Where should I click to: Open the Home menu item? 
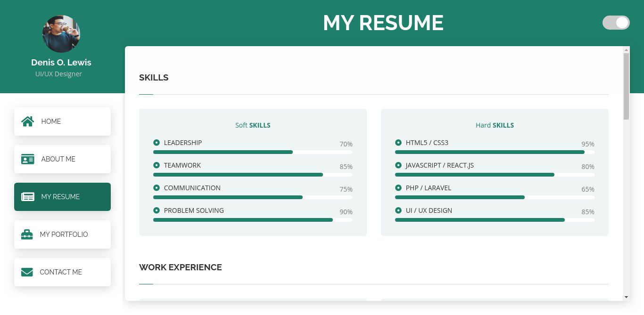(x=62, y=121)
